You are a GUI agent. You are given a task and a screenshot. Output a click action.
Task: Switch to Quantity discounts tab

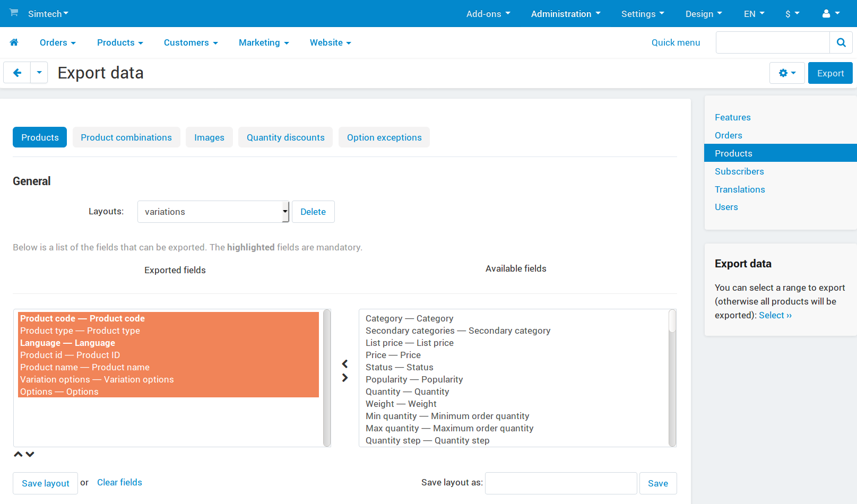coord(285,137)
